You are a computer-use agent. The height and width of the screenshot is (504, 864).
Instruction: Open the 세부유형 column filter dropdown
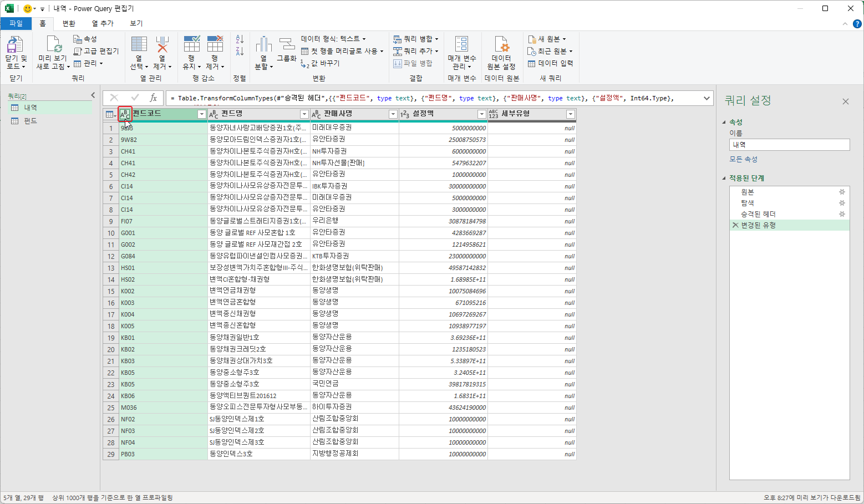(x=570, y=114)
